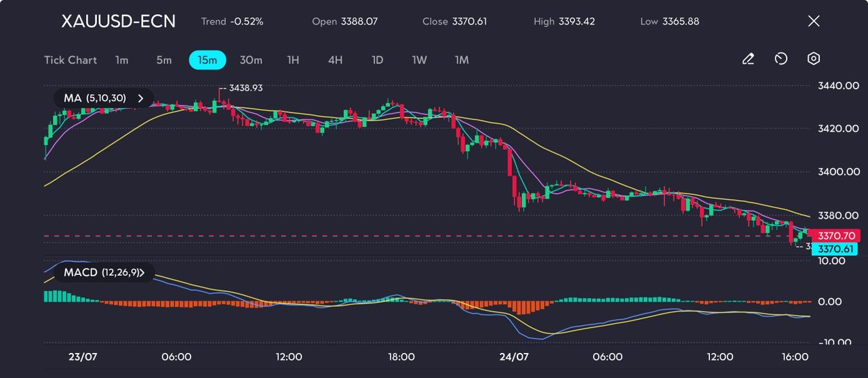
Task: Switch to Tick Chart view
Action: pyautogui.click(x=71, y=60)
